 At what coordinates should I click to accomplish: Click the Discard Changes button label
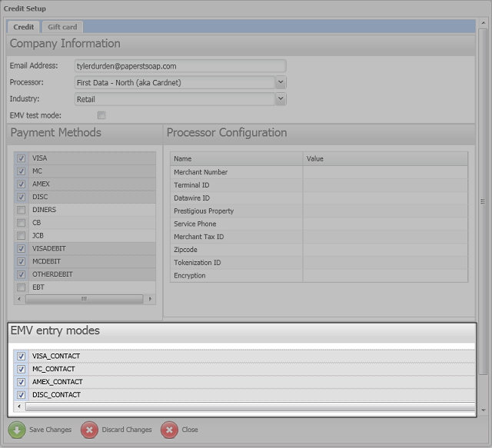[x=127, y=430]
